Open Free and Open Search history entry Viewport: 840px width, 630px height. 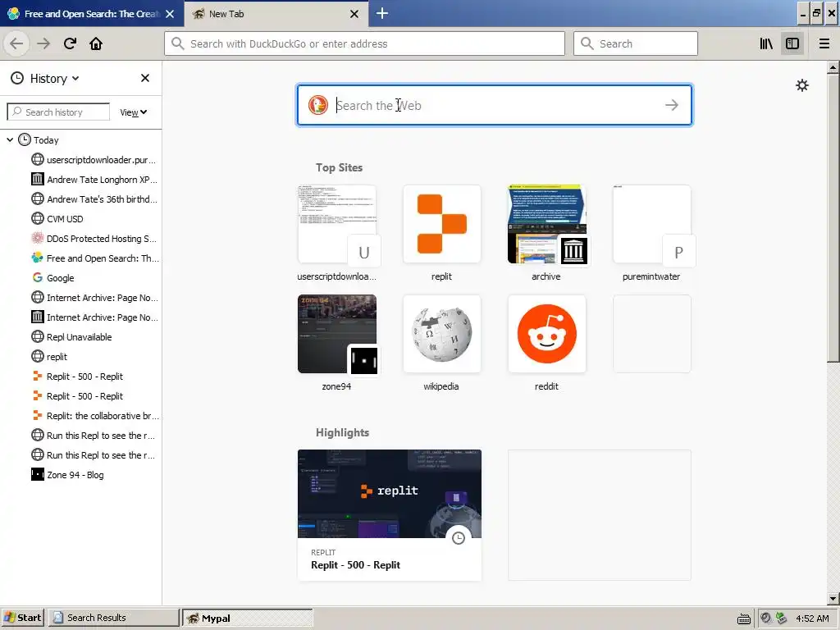94,258
